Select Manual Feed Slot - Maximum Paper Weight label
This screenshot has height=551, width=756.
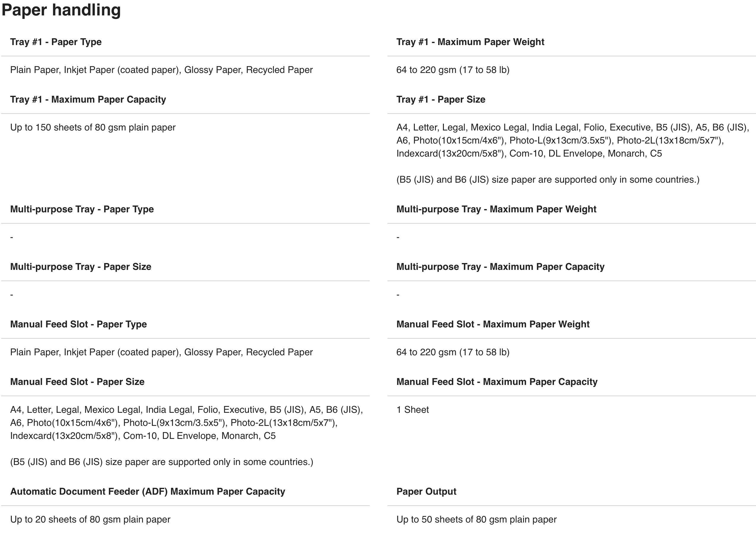click(x=493, y=324)
